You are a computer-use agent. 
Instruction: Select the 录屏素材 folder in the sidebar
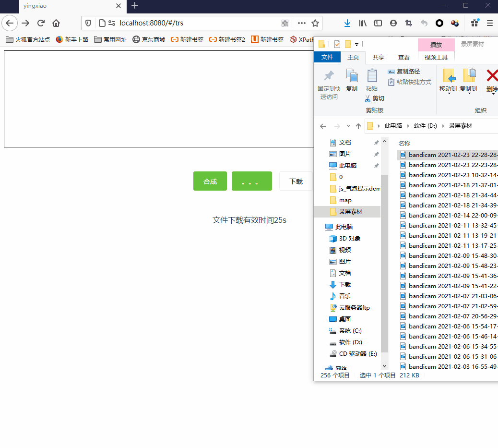[x=350, y=212]
